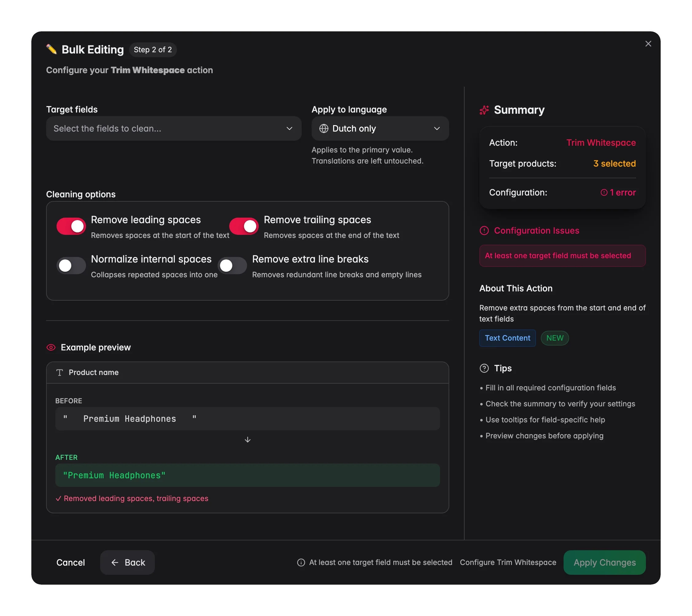Click the down arrow between Before and After

pyautogui.click(x=247, y=440)
